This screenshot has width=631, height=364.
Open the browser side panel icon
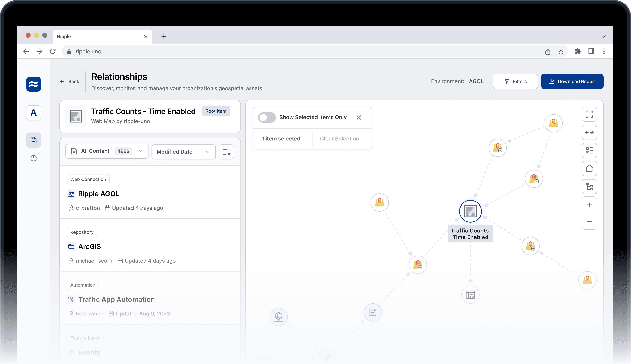point(591,51)
